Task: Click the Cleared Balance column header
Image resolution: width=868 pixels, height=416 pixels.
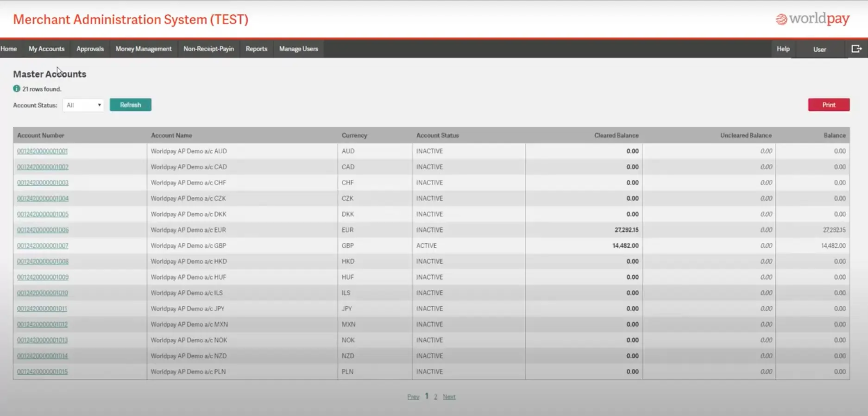Action: tap(616, 135)
